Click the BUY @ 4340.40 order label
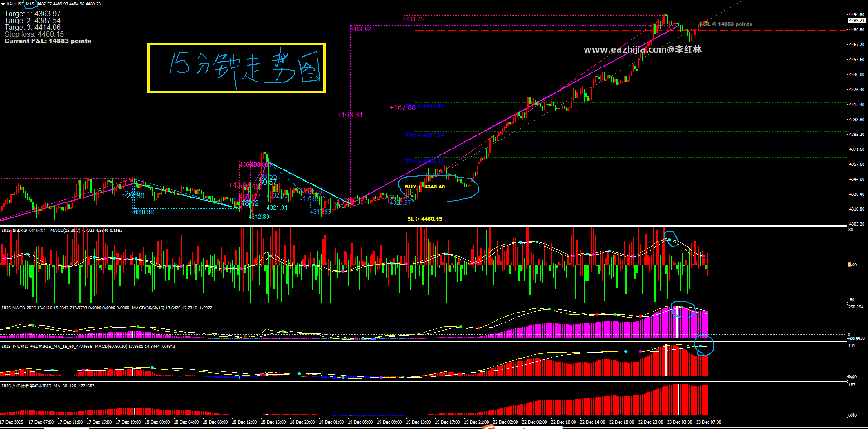 coord(424,187)
